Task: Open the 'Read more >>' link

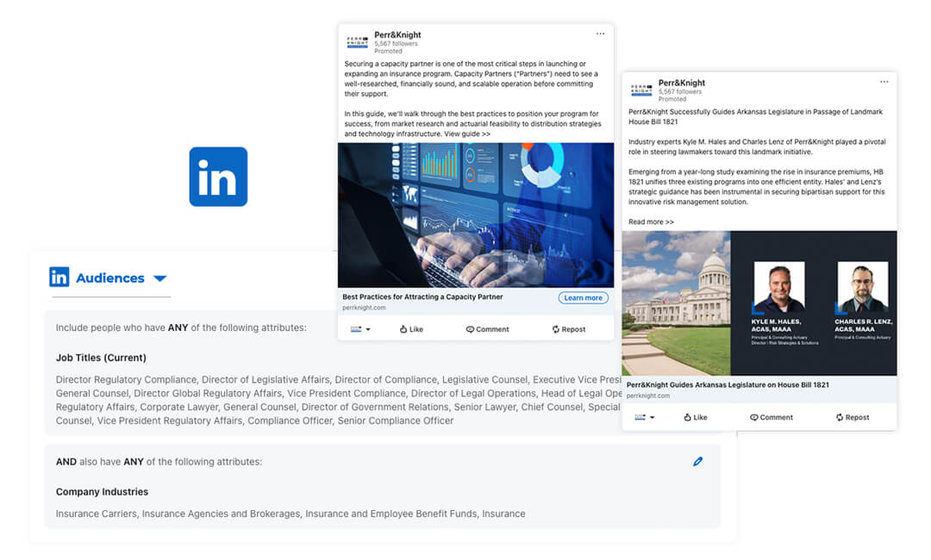Action: pos(652,222)
